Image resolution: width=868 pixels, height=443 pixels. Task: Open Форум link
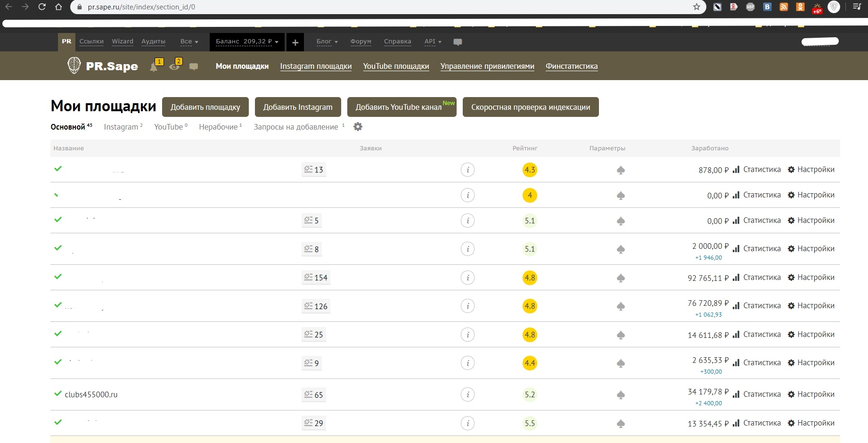pos(361,41)
